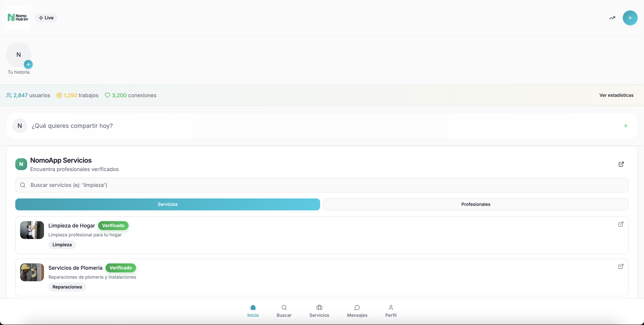The image size is (644, 325).
Task: Click the Tu historia avatar circle
Action: click(x=18, y=55)
